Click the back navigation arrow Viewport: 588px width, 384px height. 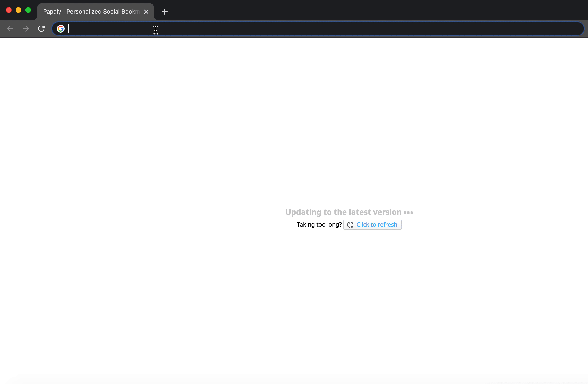[10, 29]
